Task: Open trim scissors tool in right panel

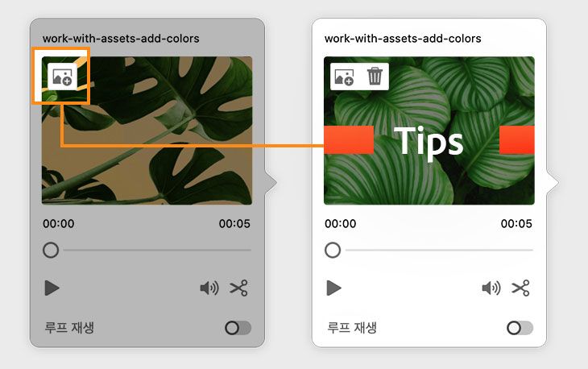Action: click(521, 288)
